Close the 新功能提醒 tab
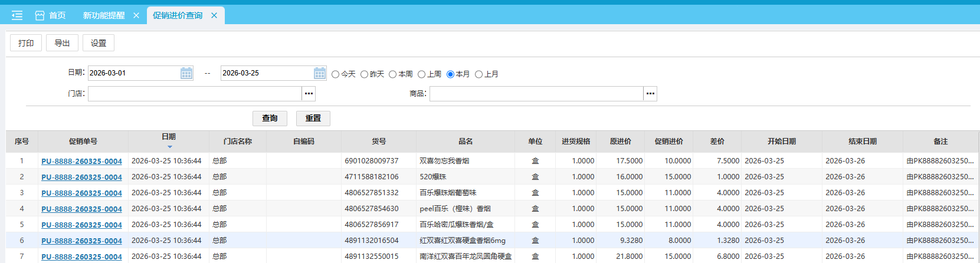The height and width of the screenshot is (263, 980). pyautogui.click(x=136, y=15)
